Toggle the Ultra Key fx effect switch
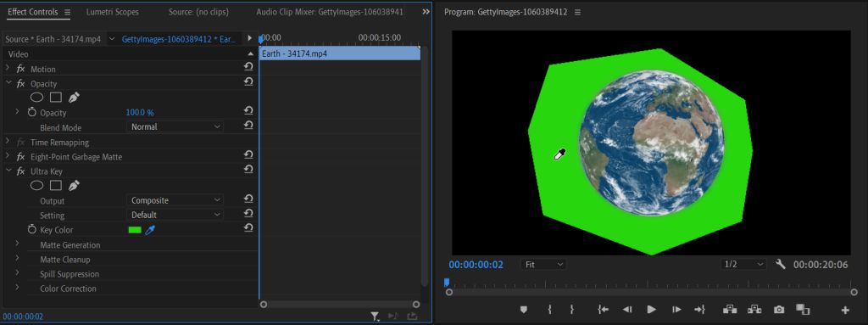The image size is (868, 325). click(21, 171)
